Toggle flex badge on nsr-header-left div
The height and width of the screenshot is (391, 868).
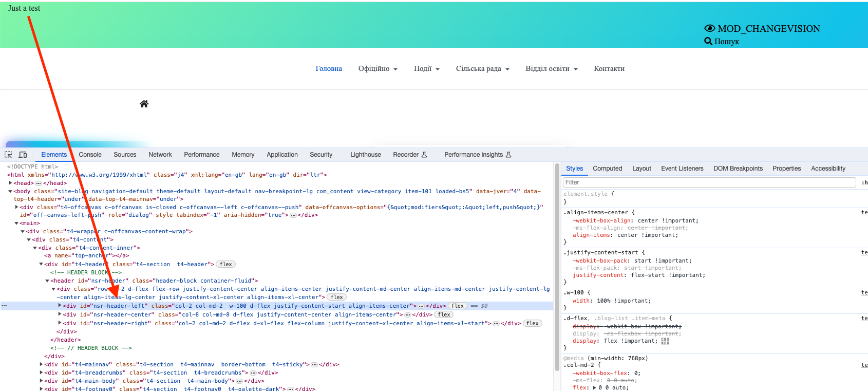[458, 306]
